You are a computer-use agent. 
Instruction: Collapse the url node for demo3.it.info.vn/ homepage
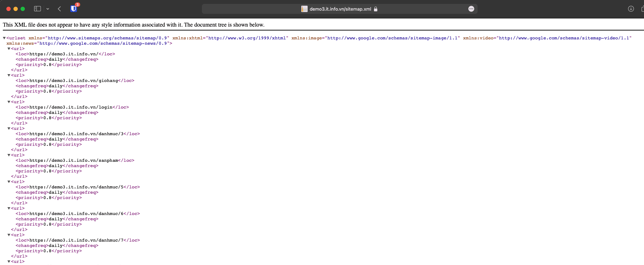click(x=9, y=49)
